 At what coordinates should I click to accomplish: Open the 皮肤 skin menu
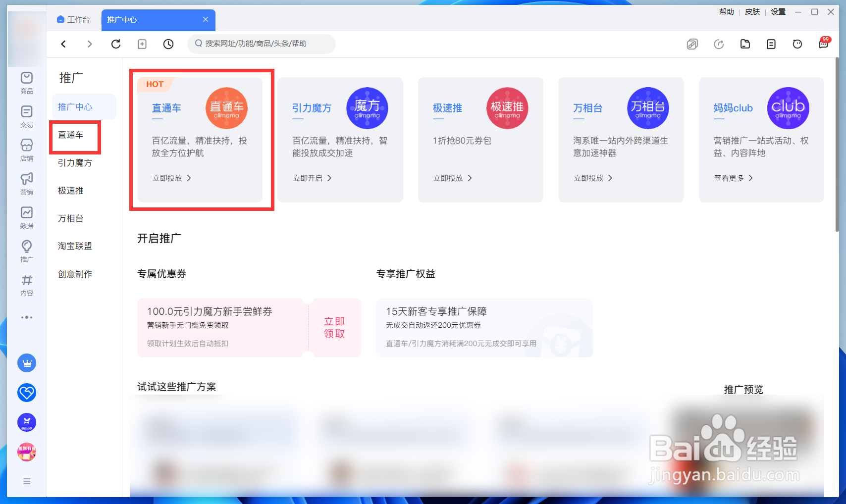click(x=752, y=12)
